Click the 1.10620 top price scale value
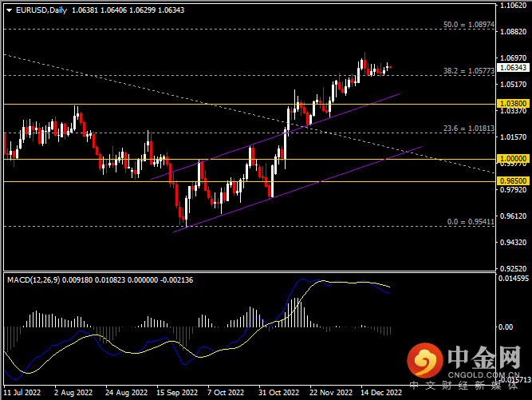Screen dimensions: 532x400 pyautogui.click(x=511, y=6)
